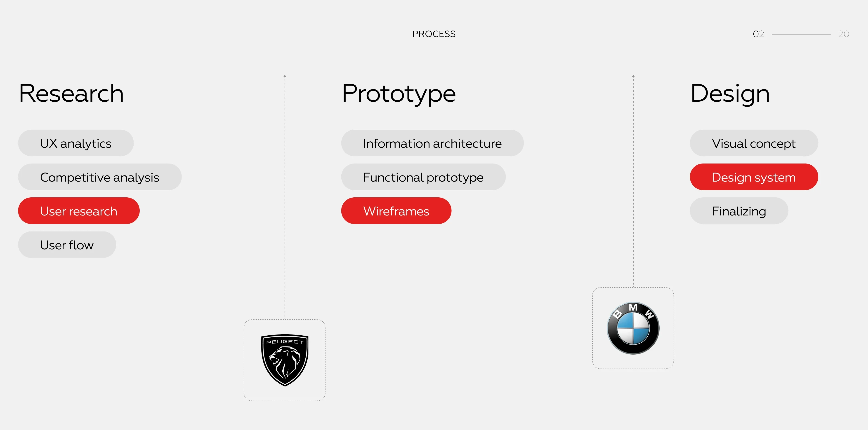
Task: Click the page number 02 indicator
Action: click(759, 34)
